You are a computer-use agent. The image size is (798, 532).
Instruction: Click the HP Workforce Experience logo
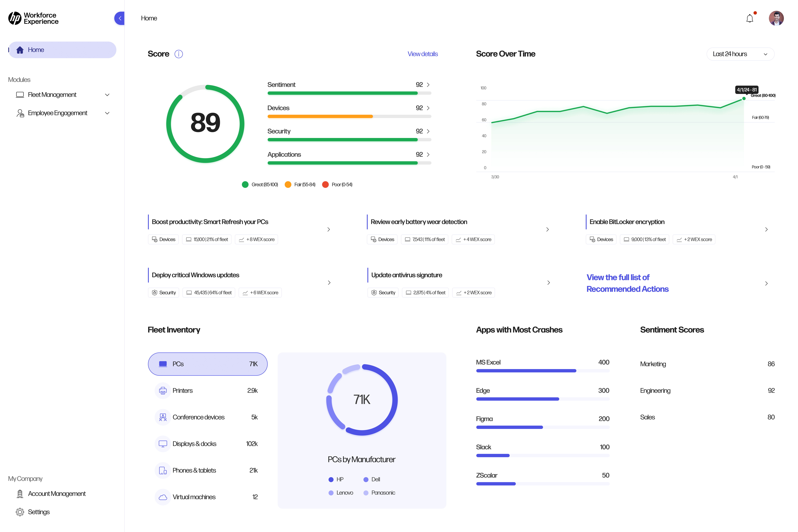pos(33,18)
